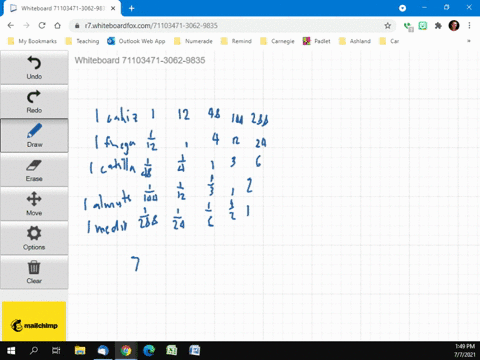Image resolution: width=480 pixels, height=360 pixels.
Task: Open Outlook Web App bookmark
Action: (136, 41)
